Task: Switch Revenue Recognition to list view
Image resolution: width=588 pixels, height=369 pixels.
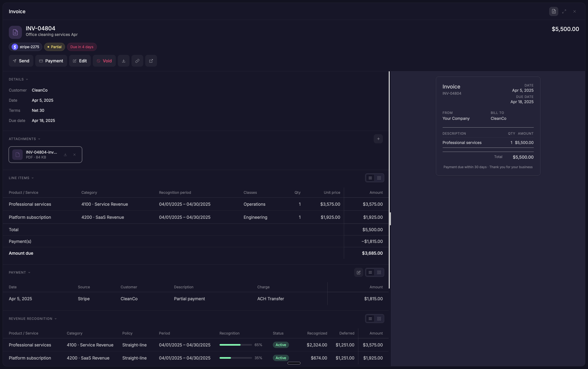Action: pyautogui.click(x=370, y=319)
